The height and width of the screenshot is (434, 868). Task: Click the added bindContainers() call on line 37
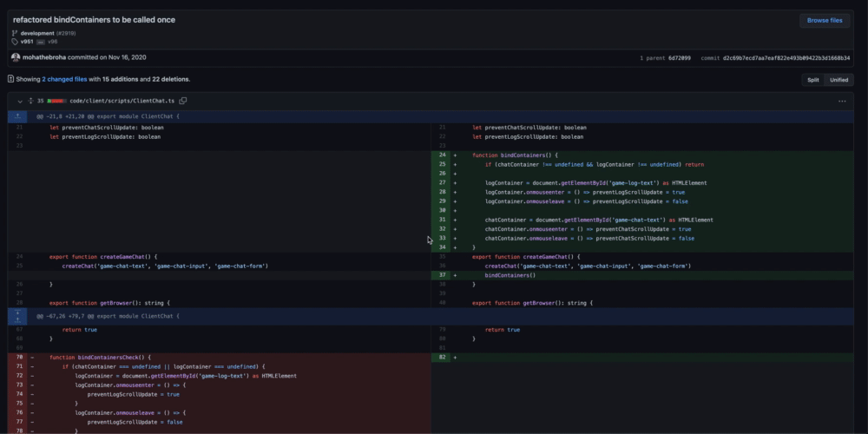pyautogui.click(x=510, y=275)
